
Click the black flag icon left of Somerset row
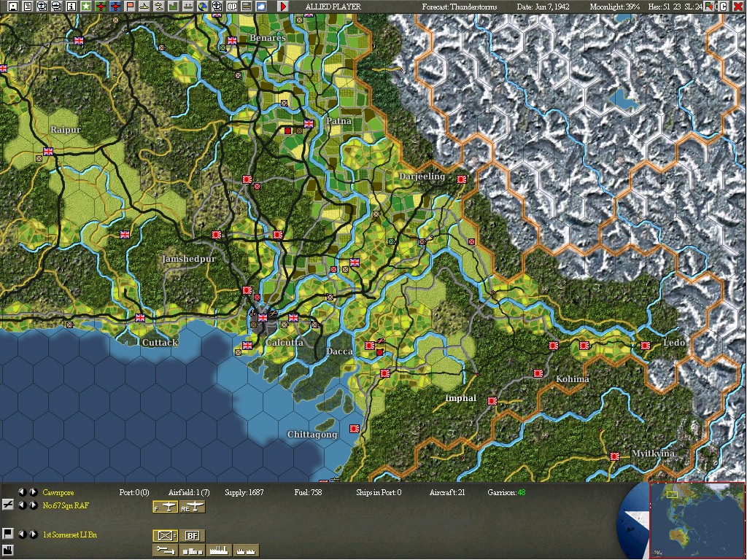click(x=7, y=533)
